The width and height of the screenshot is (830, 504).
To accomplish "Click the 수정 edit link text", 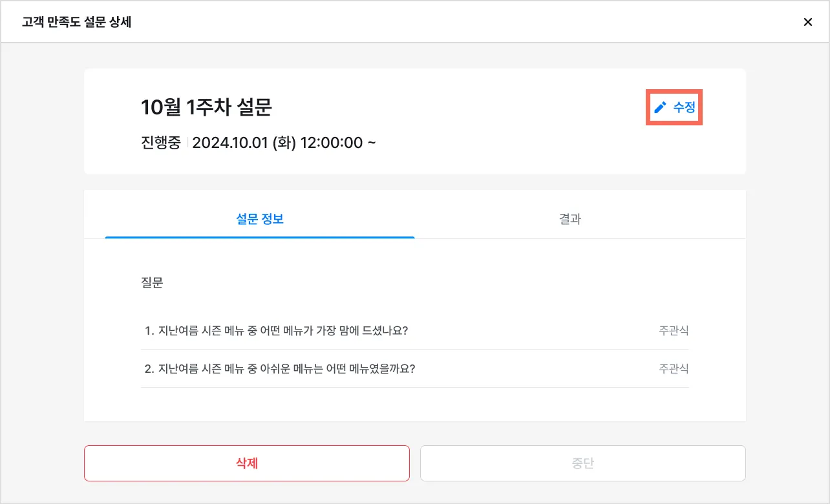I will tap(684, 107).
